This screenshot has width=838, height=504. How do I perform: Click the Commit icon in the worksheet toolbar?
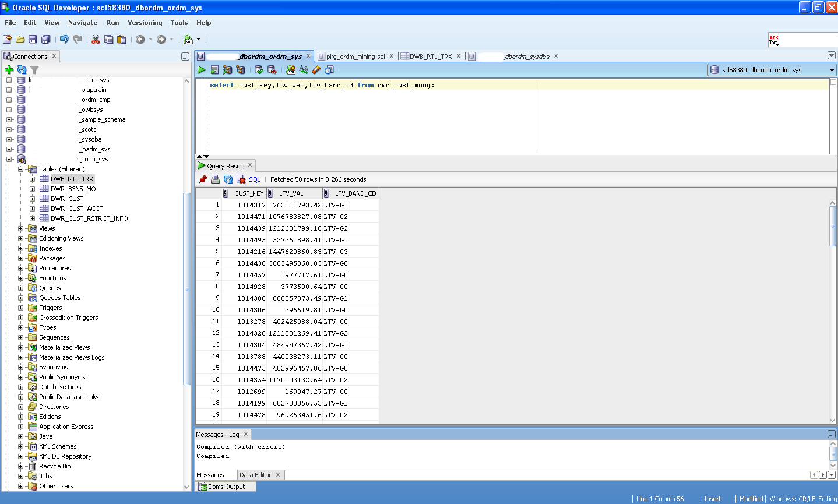click(259, 70)
